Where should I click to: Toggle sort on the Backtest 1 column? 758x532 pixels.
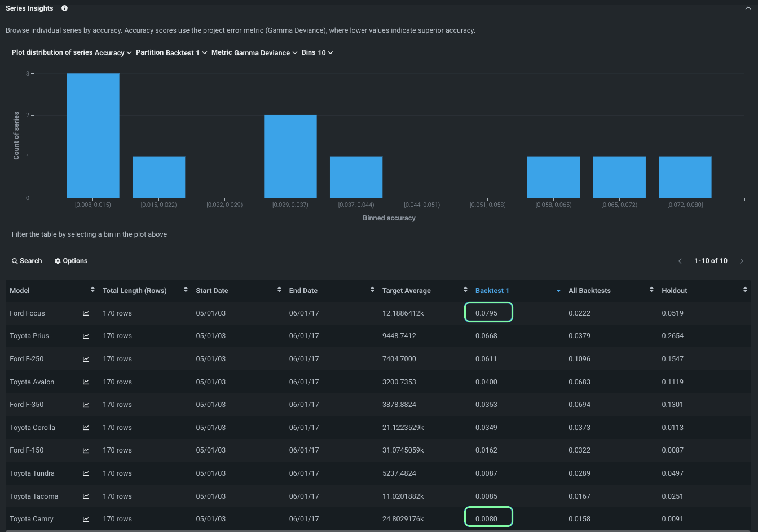(x=558, y=291)
